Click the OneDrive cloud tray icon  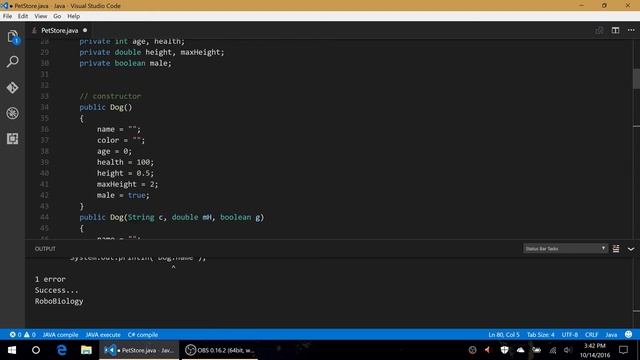point(520,350)
